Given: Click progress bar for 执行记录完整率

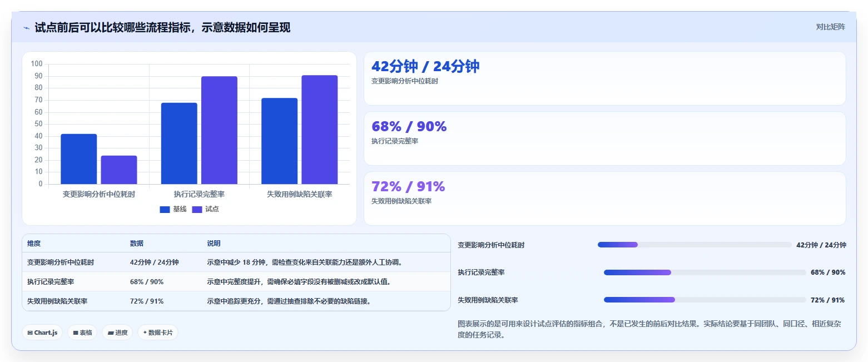Looking at the screenshot, I should point(705,272).
